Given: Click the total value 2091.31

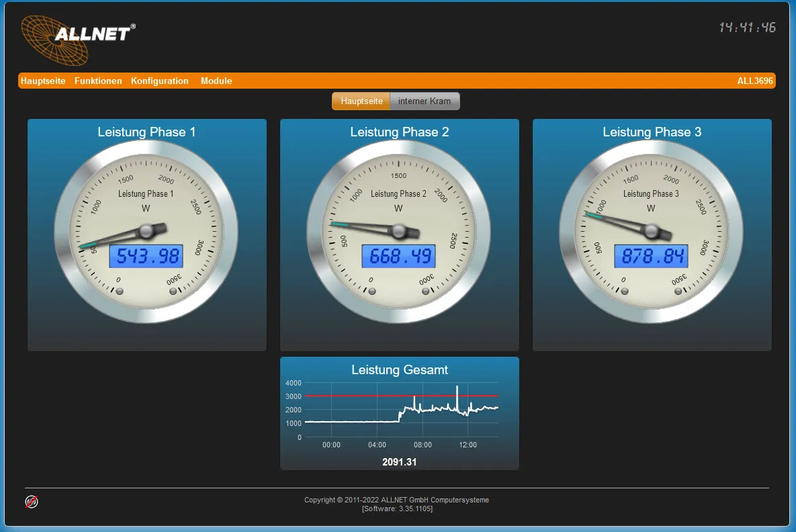Looking at the screenshot, I should click(399, 461).
